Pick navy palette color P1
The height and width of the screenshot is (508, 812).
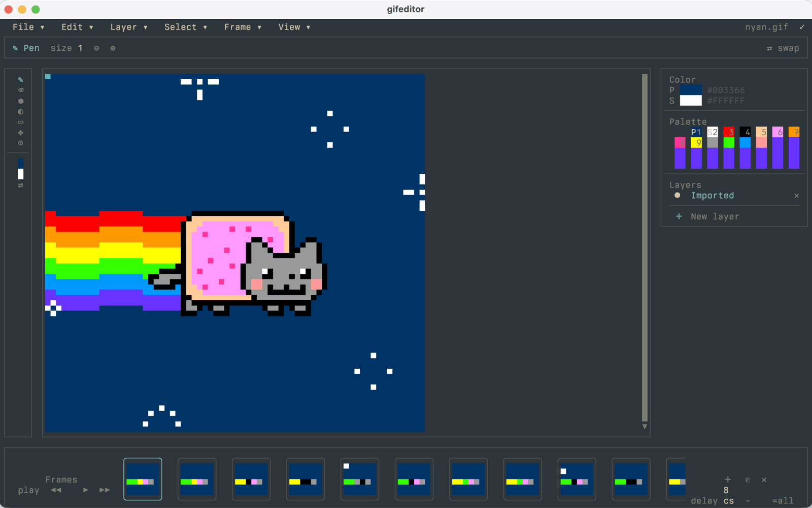point(696,132)
